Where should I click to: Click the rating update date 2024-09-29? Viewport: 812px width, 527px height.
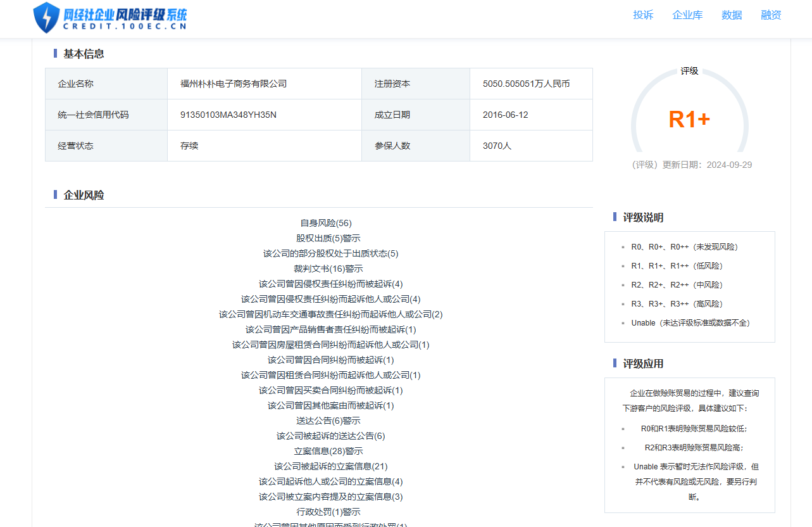tap(729, 165)
